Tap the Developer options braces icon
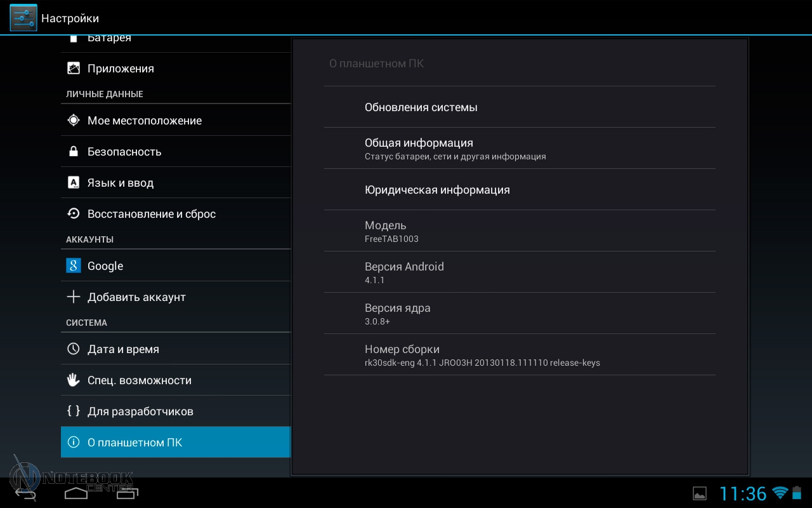This screenshot has width=812, height=508. tap(74, 411)
